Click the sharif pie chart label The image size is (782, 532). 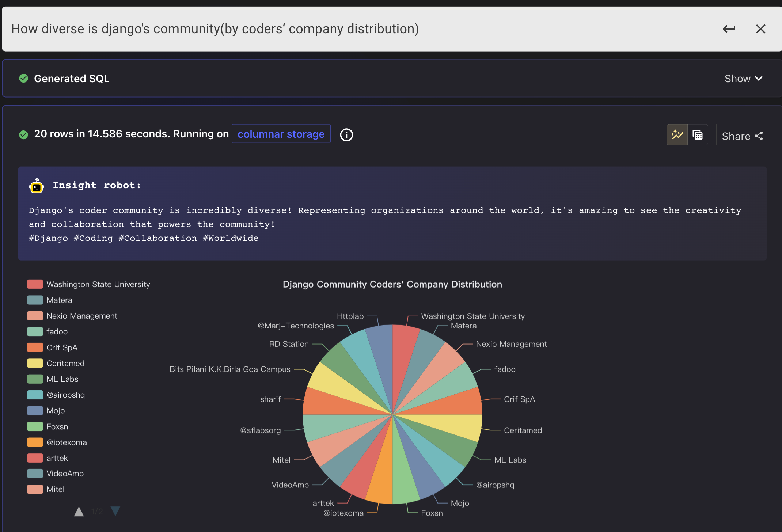(270, 399)
